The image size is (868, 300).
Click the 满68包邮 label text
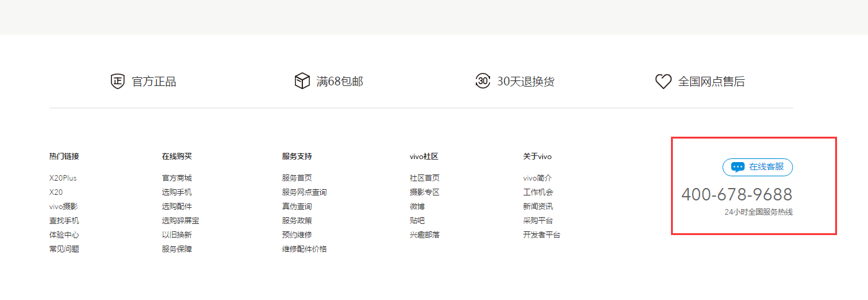(x=340, y=82)
